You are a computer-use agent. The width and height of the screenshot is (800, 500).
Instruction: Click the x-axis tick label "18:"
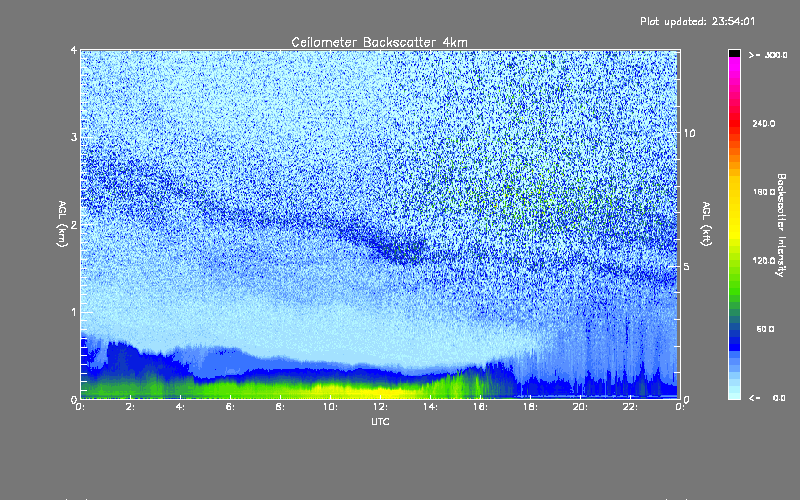click(531, 407)
